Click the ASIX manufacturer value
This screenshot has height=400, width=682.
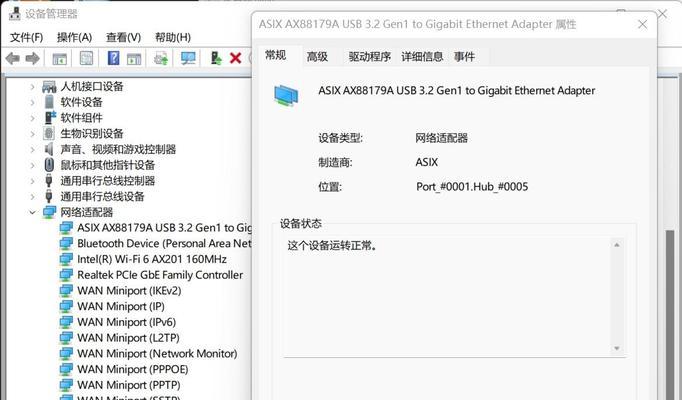point(427,162)
